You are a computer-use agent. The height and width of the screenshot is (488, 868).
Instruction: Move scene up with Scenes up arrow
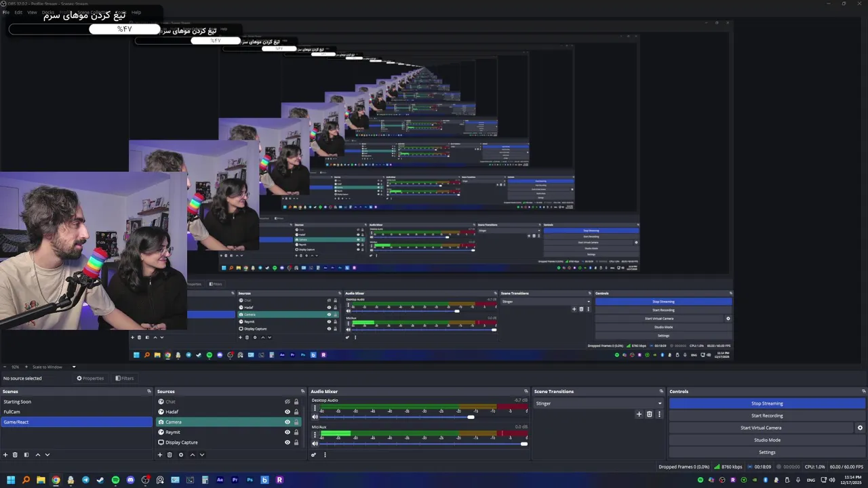pyautogui.click(x=37, y=455)
